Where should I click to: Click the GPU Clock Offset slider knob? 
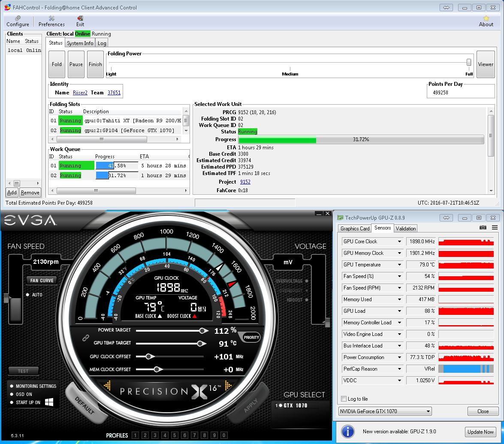coord(149,356)
